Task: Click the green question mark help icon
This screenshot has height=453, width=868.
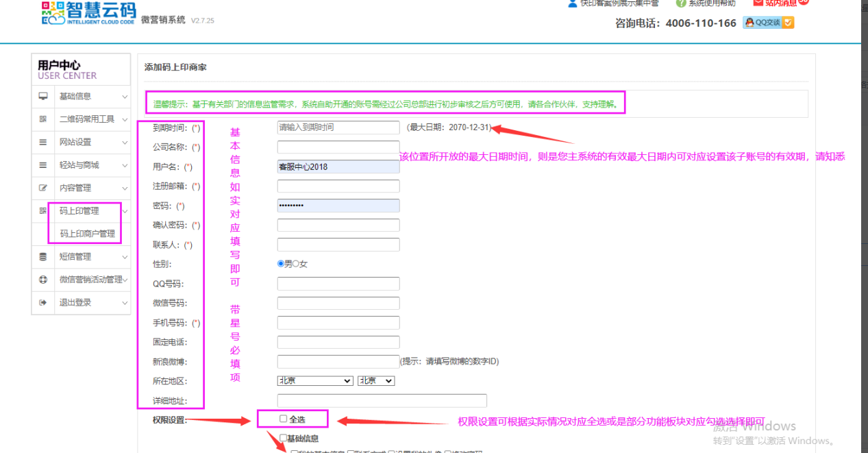Action: [x=681, y=3]
